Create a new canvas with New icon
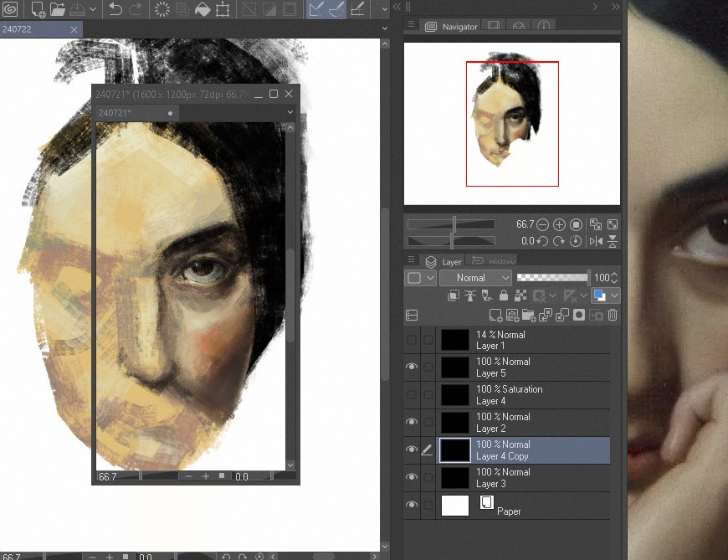 pos(38,9)
